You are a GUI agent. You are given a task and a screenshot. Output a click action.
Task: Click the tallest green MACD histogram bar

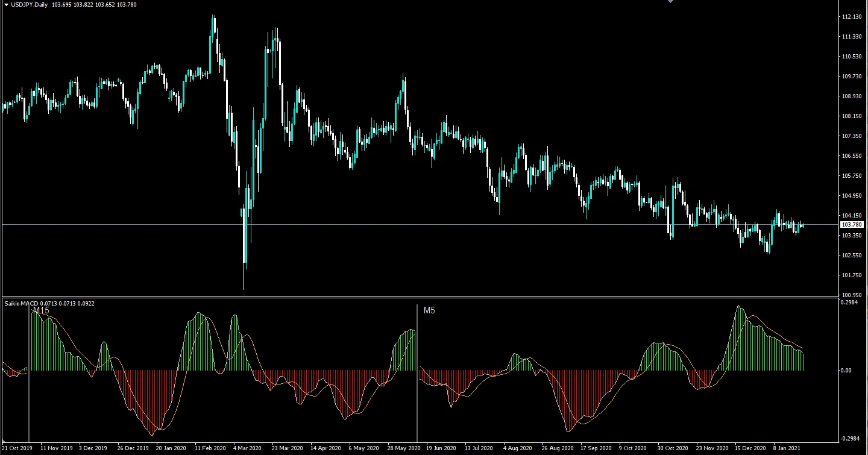(x=738, y=337)
